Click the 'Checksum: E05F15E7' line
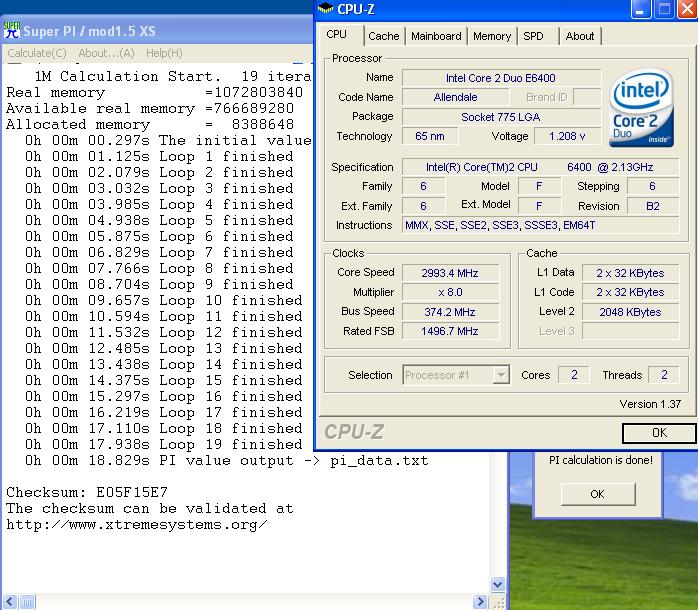The height and width of the screenshot is (610, 698). 87,492
